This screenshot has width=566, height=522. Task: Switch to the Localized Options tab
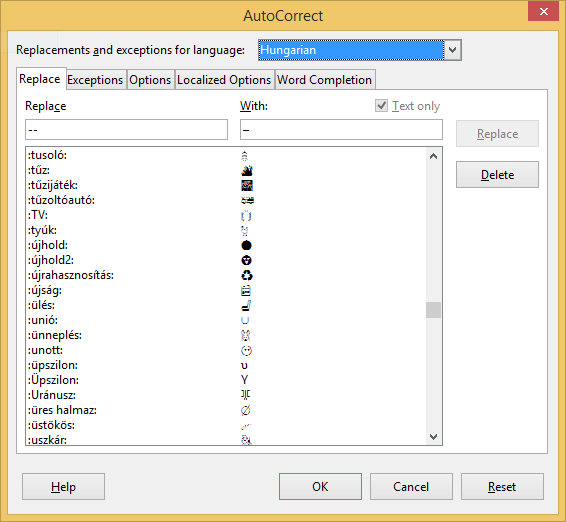(224, 80)
